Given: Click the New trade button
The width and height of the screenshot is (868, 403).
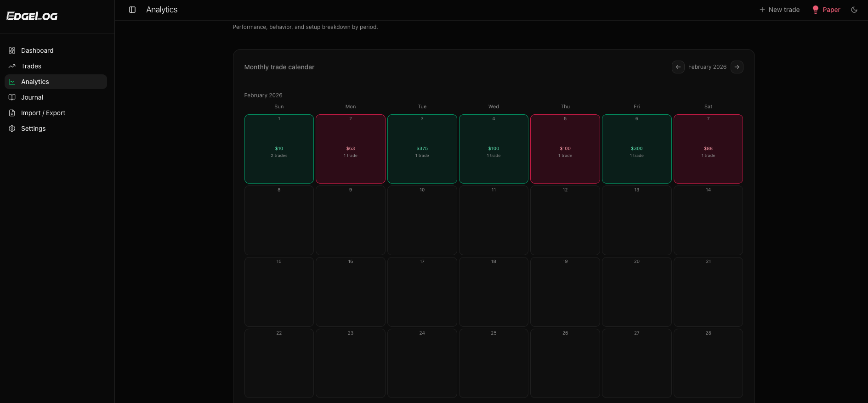Looking at the screenshot, I should pyautogui.click(x=779, y=10).
